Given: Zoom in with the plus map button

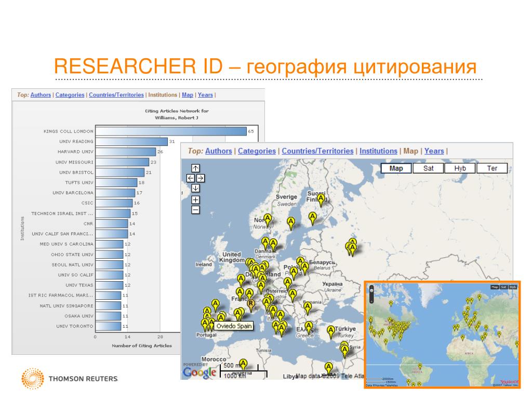Looking at the screenshot, I should click(195, 200).
